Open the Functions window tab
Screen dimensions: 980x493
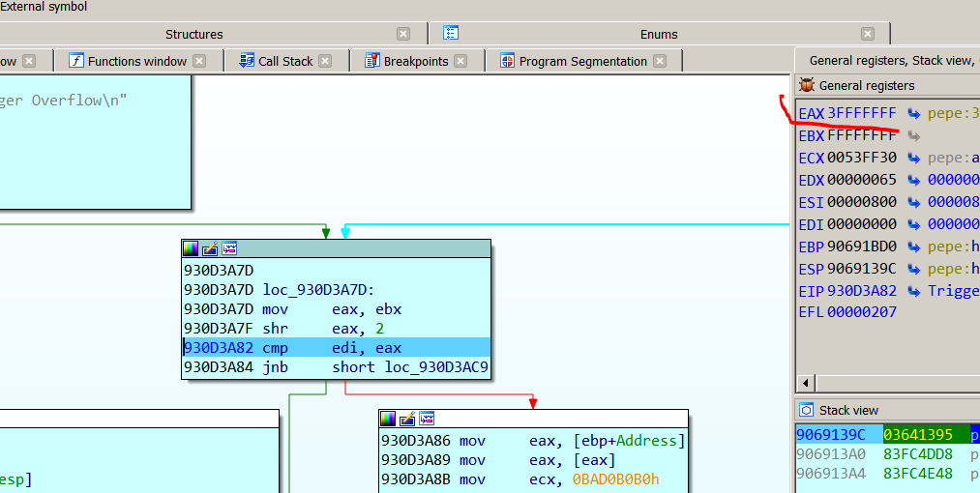pyautogui.click(x=135, y=61)
